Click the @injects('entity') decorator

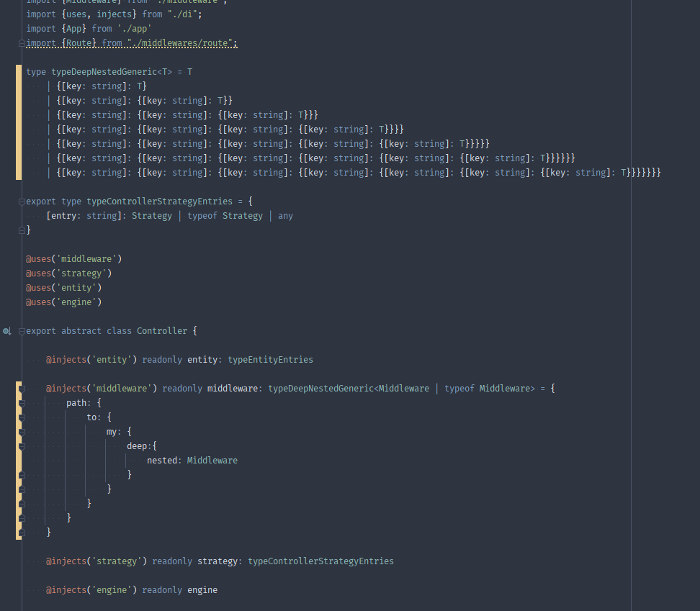pyautogui.click(x=91, y=359)
